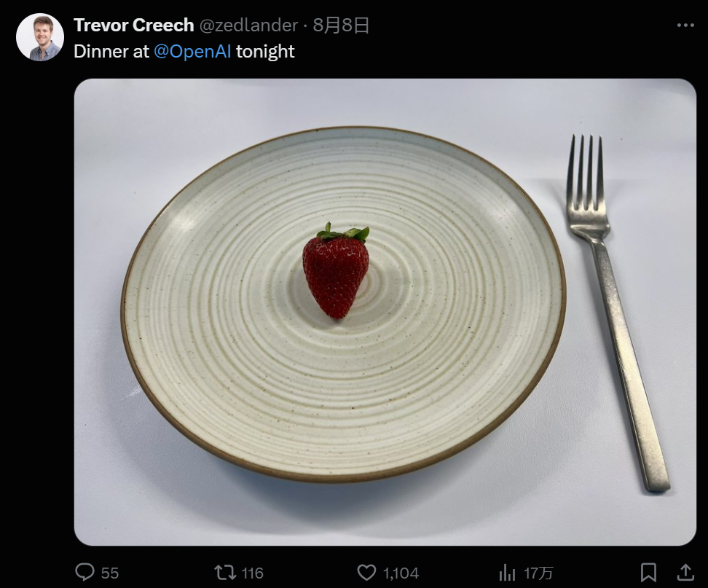This screenshot has width=708, height=588.
Task: Click the 1,104 likes count
Action: coord(401,573)
